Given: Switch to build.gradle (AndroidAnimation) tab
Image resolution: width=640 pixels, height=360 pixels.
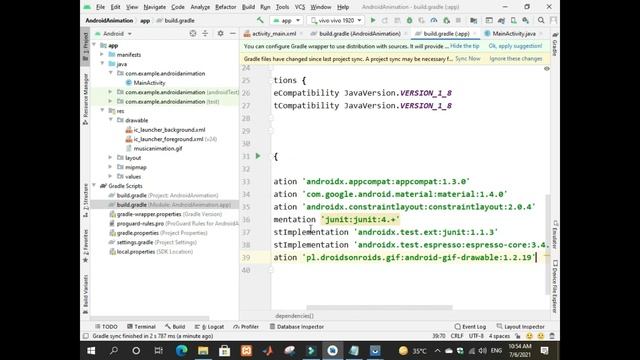Looking at the screenshot, I should point(359,33).
